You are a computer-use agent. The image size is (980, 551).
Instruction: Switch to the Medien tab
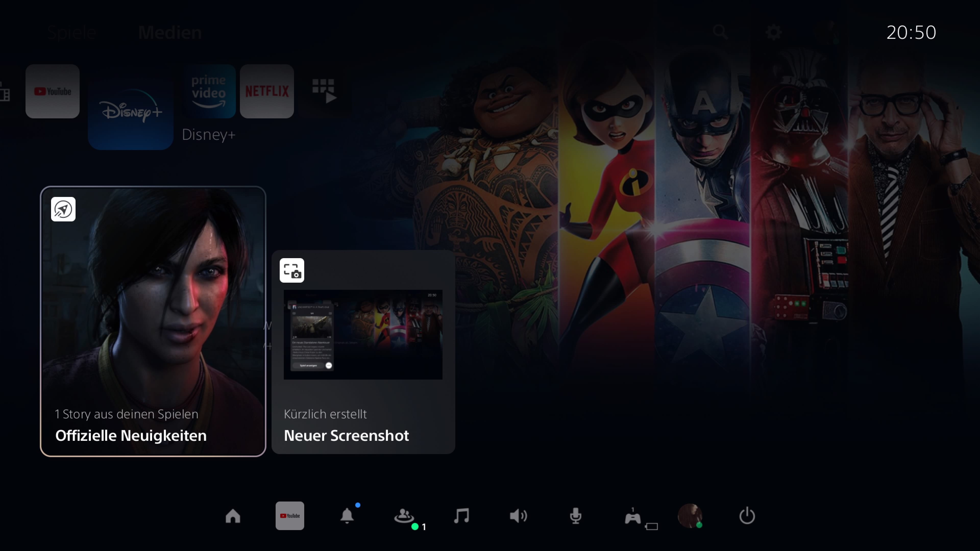click(170, 33)
